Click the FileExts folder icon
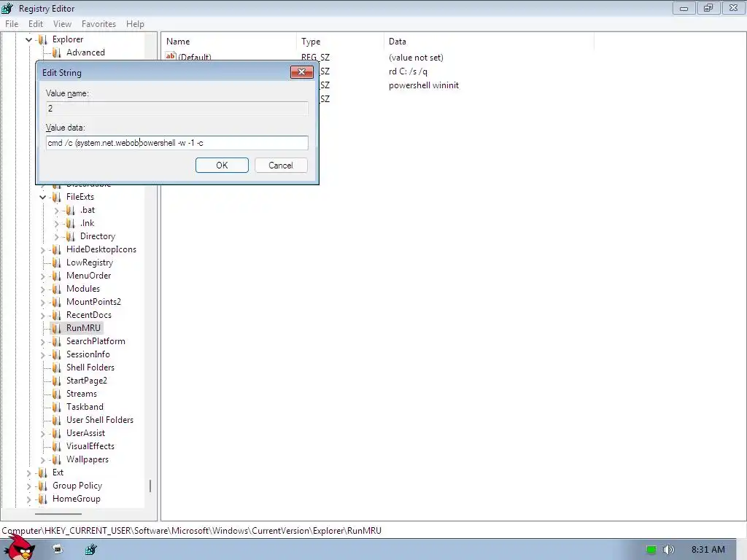The height and width of the screenshot is (560, 747). (x=56, y=197)
